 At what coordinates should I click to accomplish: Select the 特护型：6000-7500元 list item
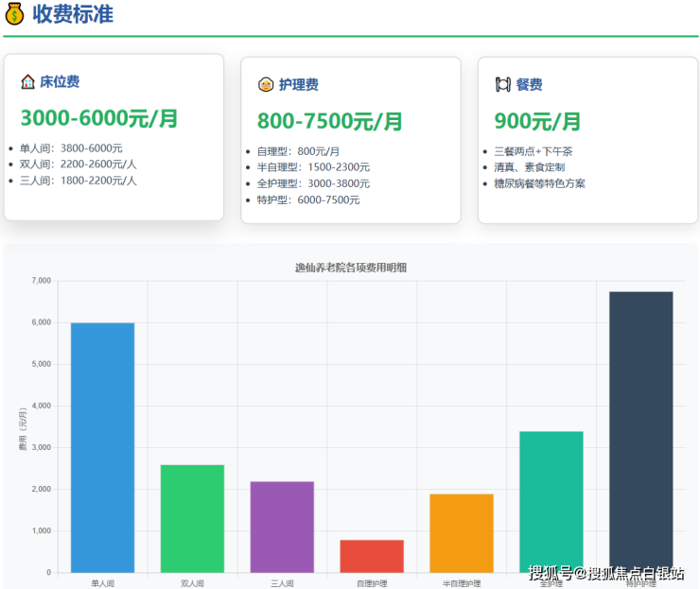[x=308, y=199]
